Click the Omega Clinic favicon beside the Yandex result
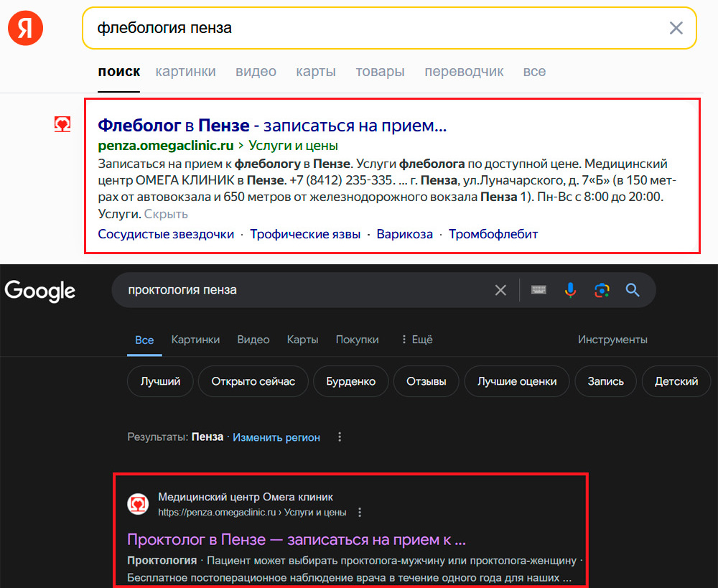 point(62,124)
